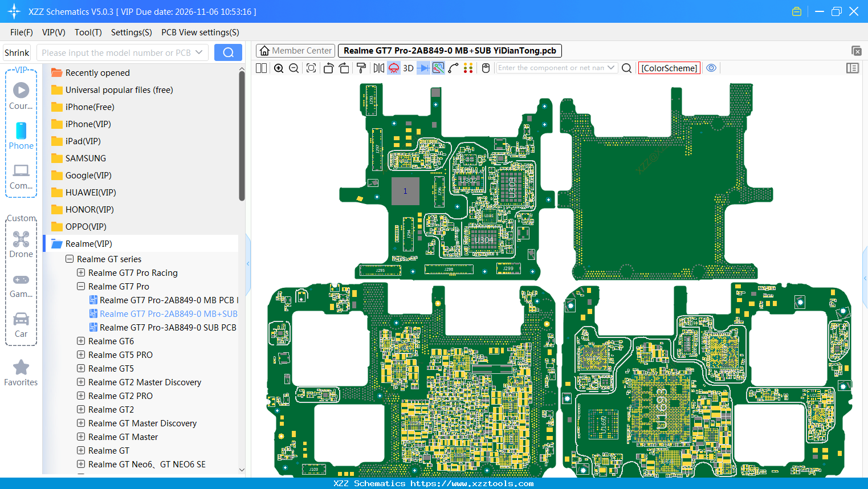Collapse the left panel with the splitter arrow
The height and width of the screenshot is (489, 868).
coord(248,263)
